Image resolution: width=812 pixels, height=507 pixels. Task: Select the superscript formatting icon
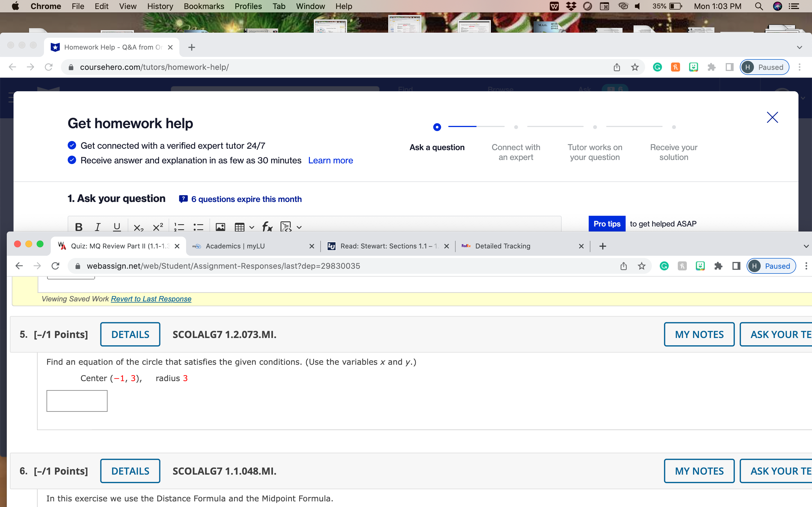pyautogui.click(x=158, y=227)
